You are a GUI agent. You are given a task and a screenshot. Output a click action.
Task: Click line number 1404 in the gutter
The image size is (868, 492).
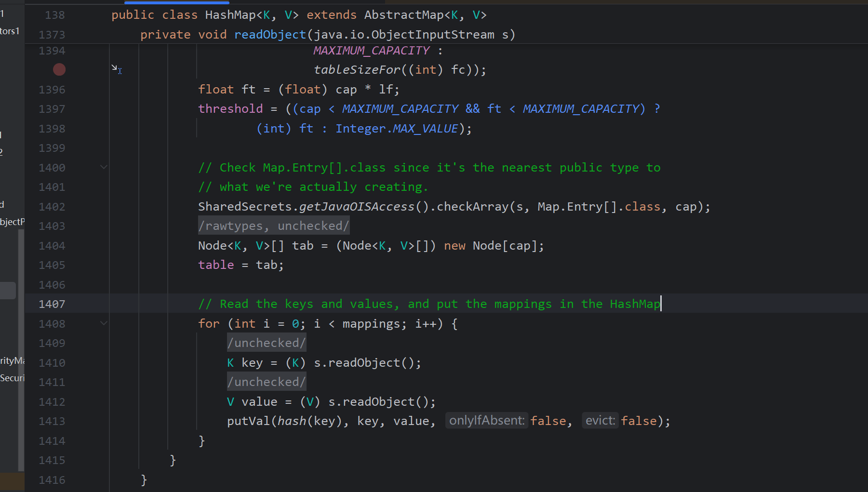pos(52,246)
